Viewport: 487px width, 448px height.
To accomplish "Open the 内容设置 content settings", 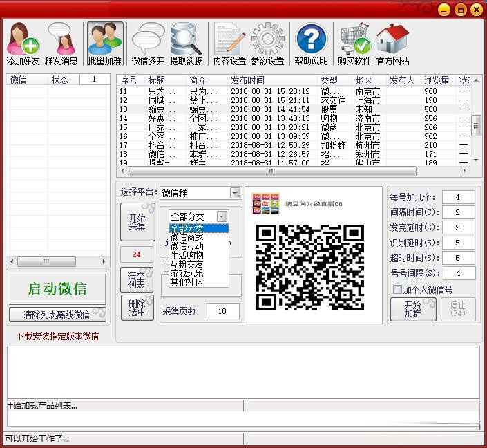I will point(229,44).
